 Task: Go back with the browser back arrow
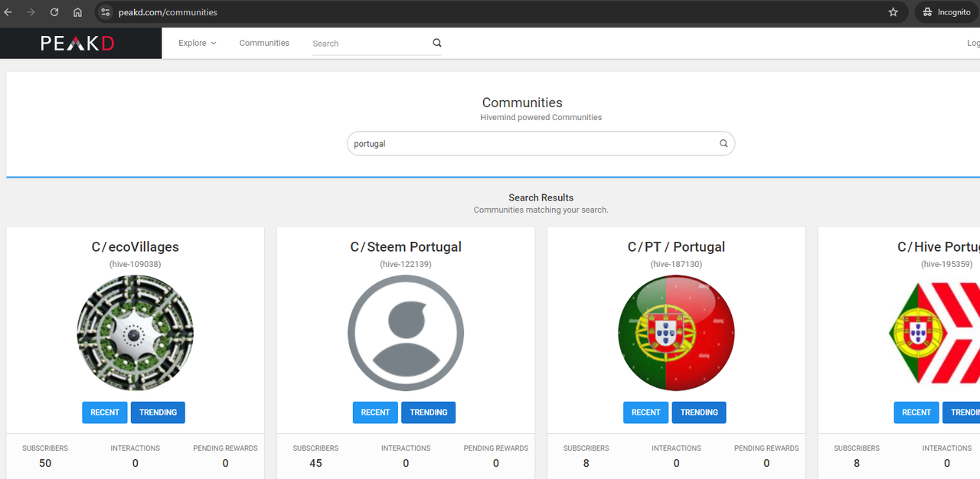[8, 12]
